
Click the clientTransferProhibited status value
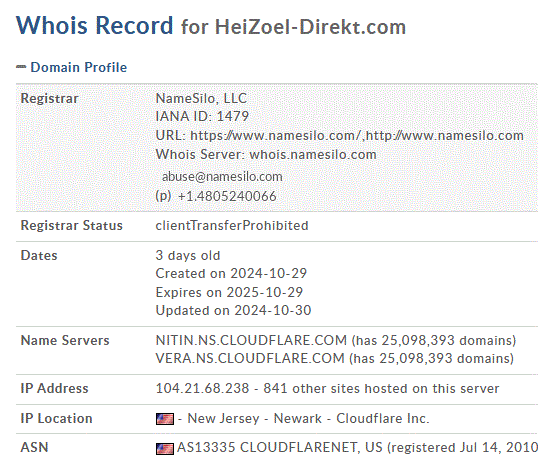232,226
